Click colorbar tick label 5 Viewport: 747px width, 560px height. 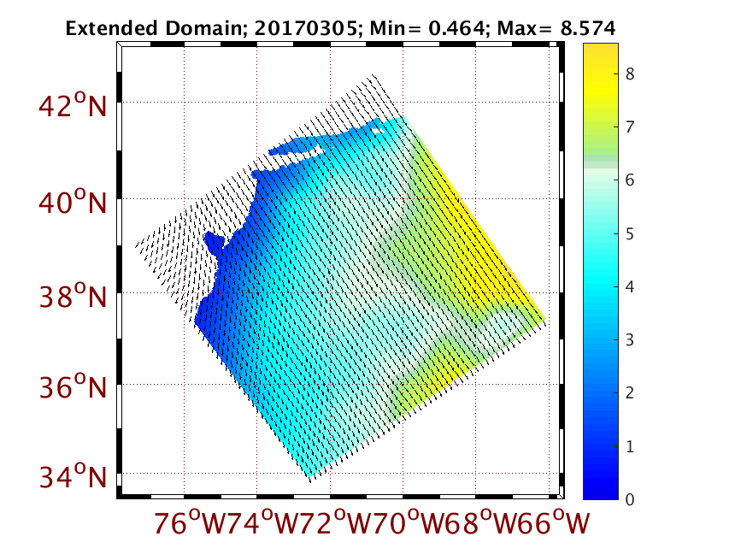pos(630,233)
